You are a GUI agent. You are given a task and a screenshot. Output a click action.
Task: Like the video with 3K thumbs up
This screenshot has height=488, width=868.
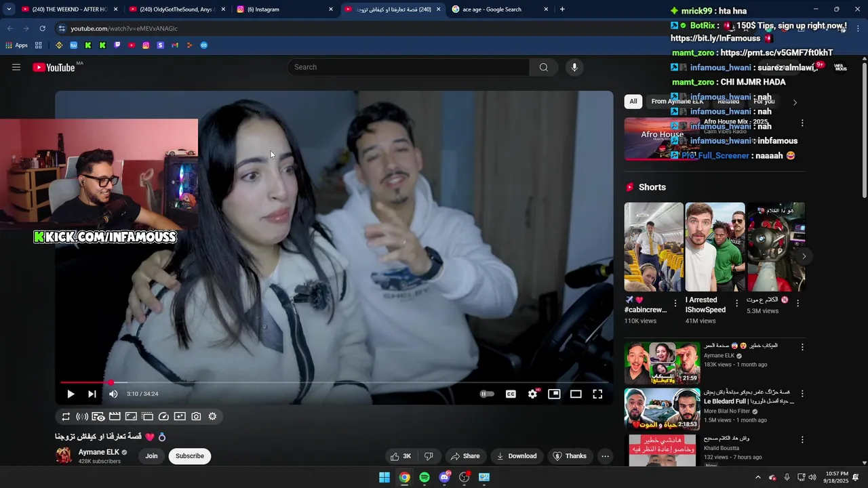tap(401, 456)
